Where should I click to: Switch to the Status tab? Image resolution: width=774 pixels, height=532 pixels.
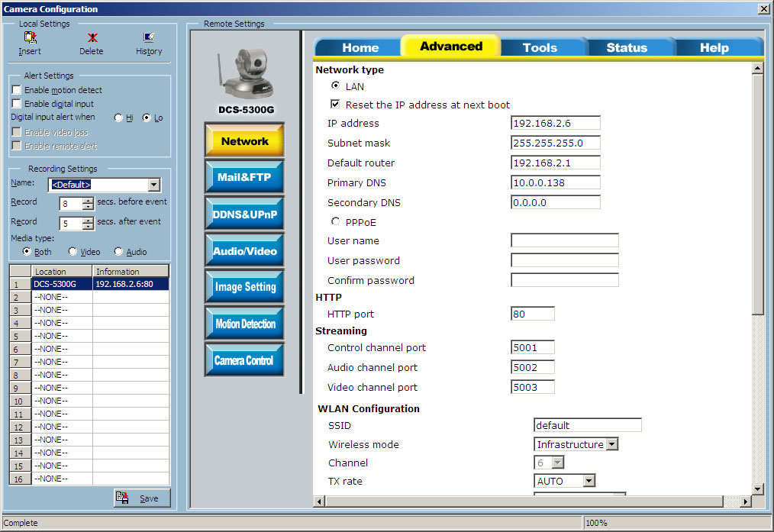pos(626,47)
